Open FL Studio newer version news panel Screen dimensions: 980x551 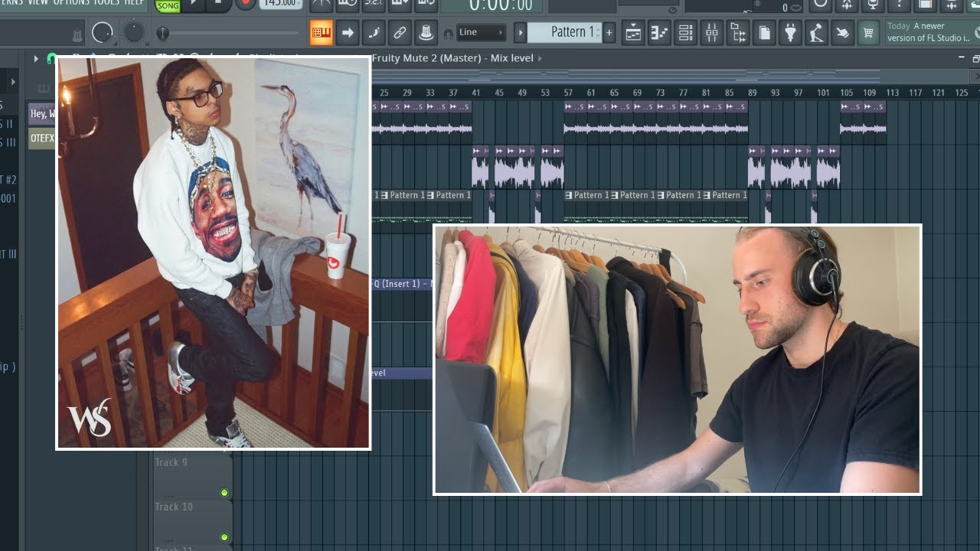(932, 32)
